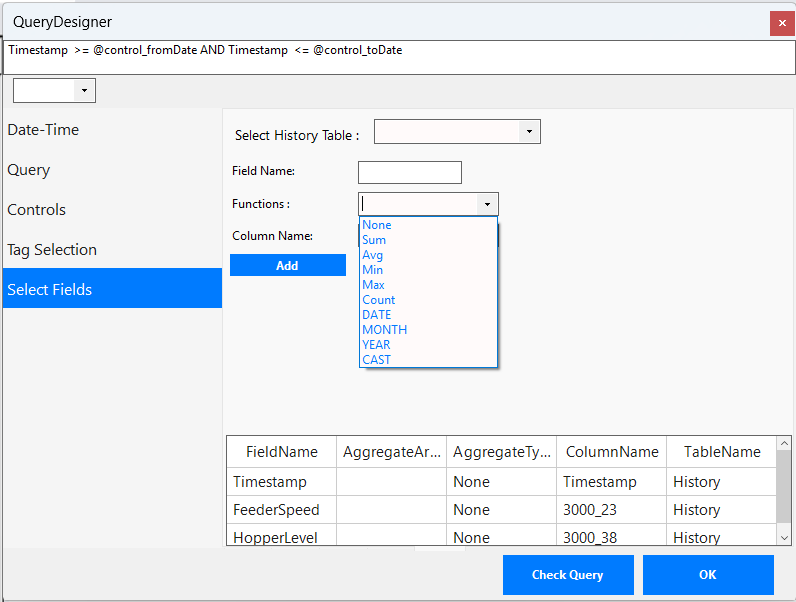Viewport: 796px width, 602px height.
Task: Switch to the Date-Time section
Action: (43, 130)
